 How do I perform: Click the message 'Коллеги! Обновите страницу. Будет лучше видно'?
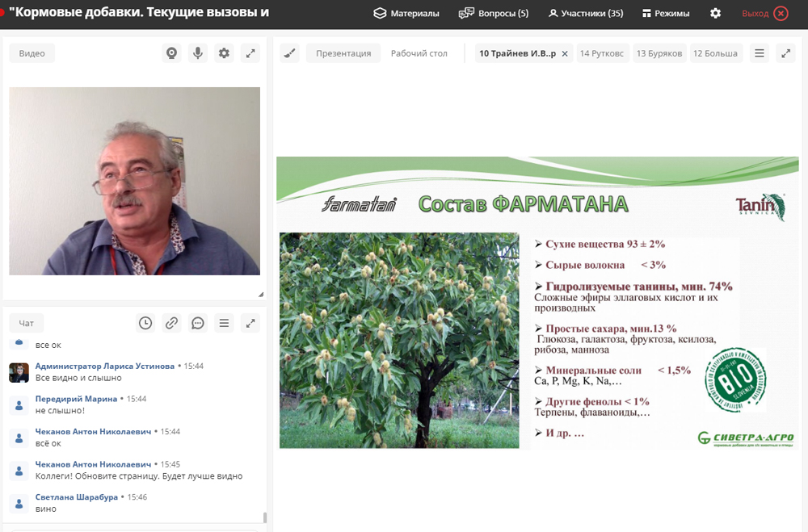click(139, 475)
